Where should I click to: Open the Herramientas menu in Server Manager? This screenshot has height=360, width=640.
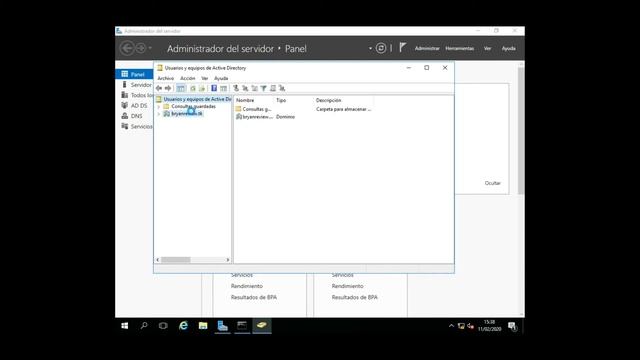[460, 48]
